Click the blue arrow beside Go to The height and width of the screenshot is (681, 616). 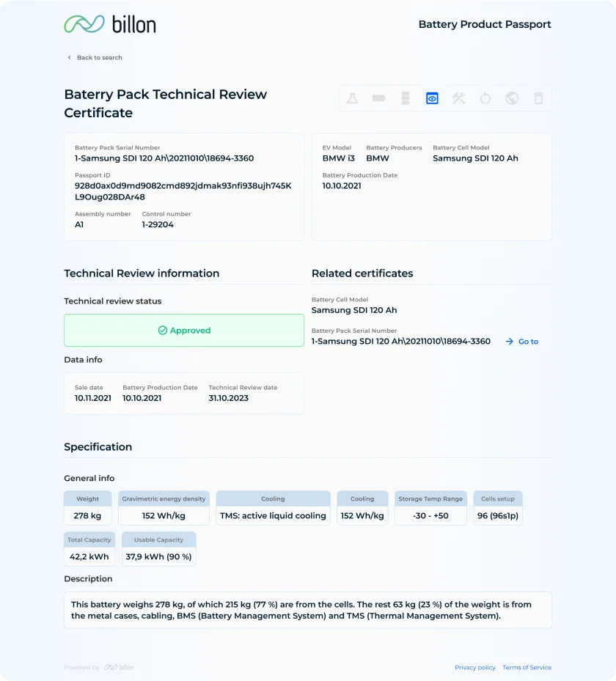click(x=510, y=342)
